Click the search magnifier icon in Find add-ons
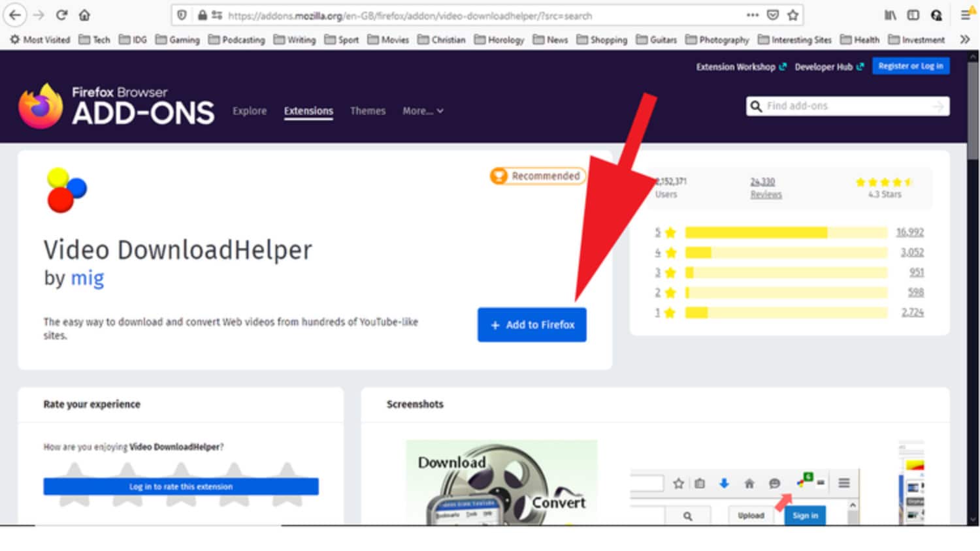980x551 pixels. (x=757, y=106)
